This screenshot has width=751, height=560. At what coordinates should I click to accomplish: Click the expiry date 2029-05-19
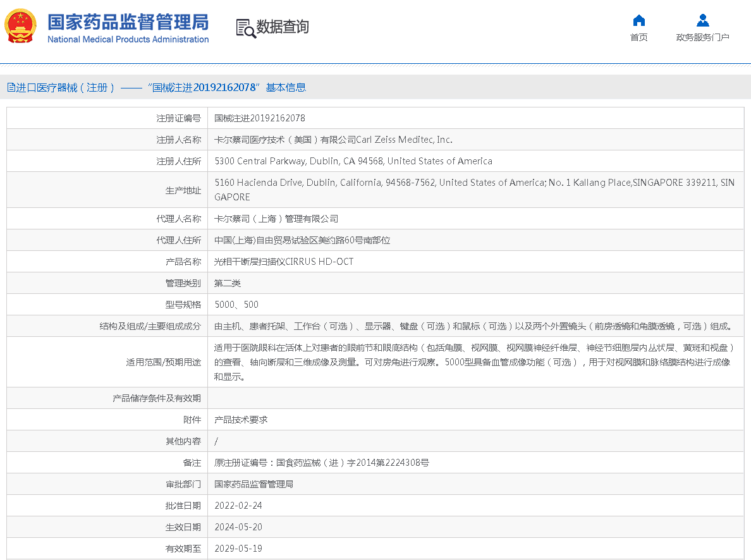pos(238,549)
